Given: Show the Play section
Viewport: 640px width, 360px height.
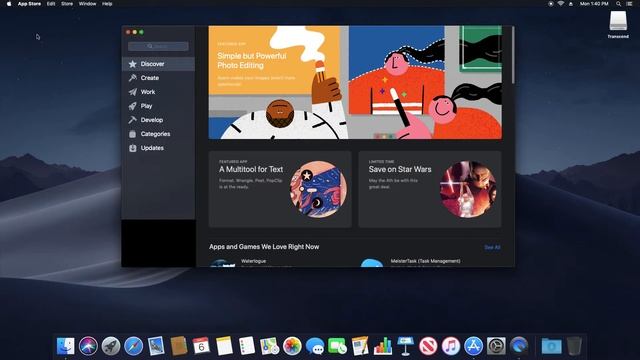Looking at the screenshot, I should [x=158, y=106].
